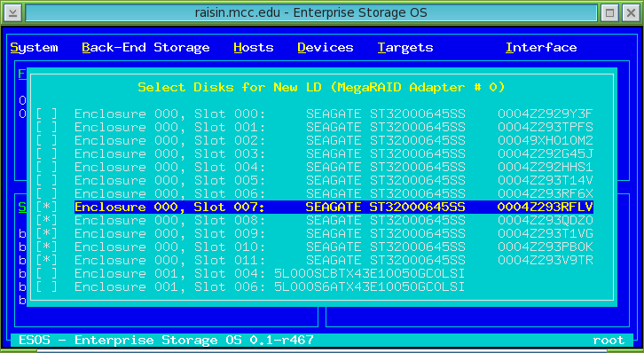The width and height of the screenshot is (644, 353).
Task: Click serial number 0004Z2929Y3F
Action: coord(546,114)
